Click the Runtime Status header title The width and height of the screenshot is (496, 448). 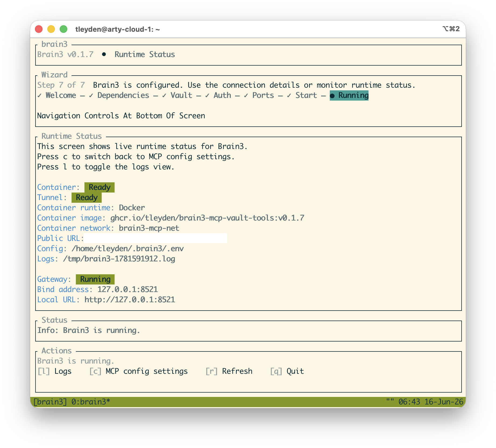[145, 54]
